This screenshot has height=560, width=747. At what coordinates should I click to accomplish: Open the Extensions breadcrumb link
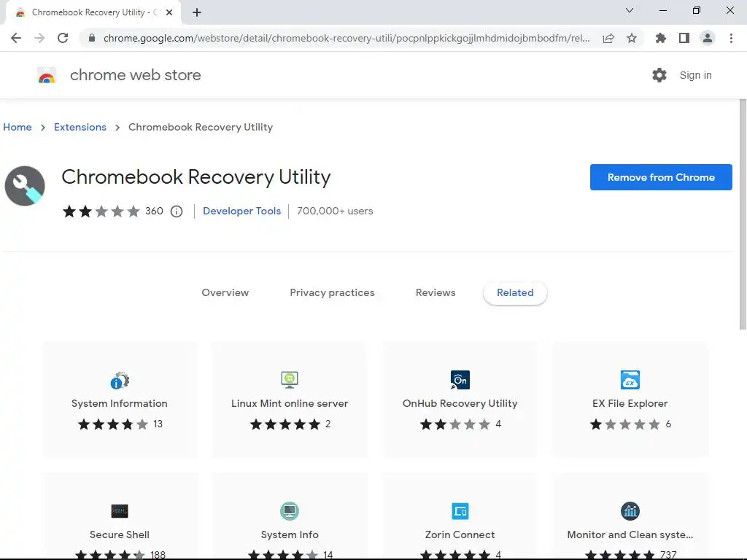point(80,127)
